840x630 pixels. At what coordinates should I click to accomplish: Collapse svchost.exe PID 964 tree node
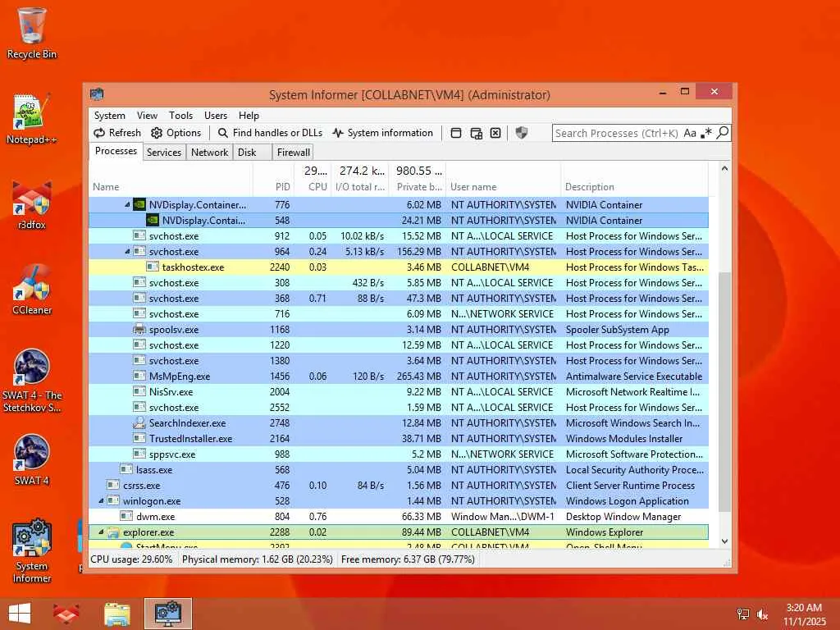click(127, 251)
